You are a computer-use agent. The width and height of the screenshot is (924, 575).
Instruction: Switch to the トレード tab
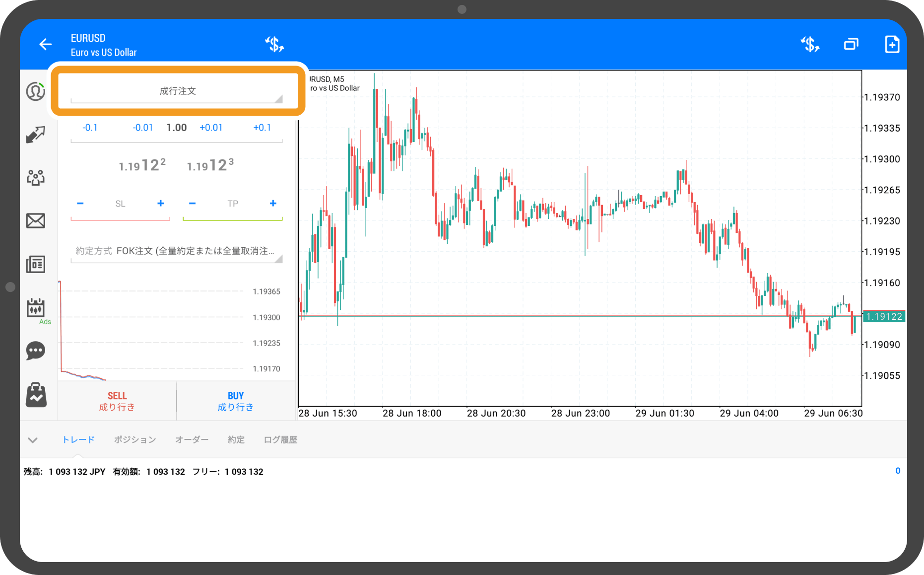click(78, 440)
